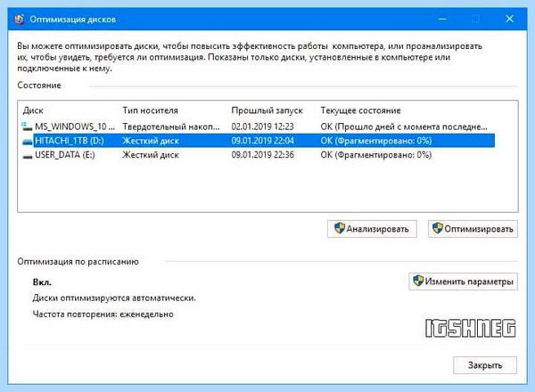535x392 pixels.
Task: Click the HITACHI_1TB drive icon
Action: 28,142
